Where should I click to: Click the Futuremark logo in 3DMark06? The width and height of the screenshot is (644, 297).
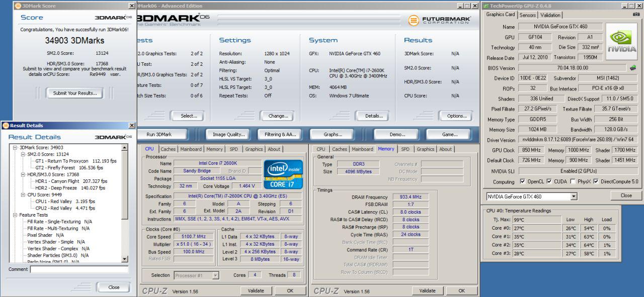click(x=439, y=20)
